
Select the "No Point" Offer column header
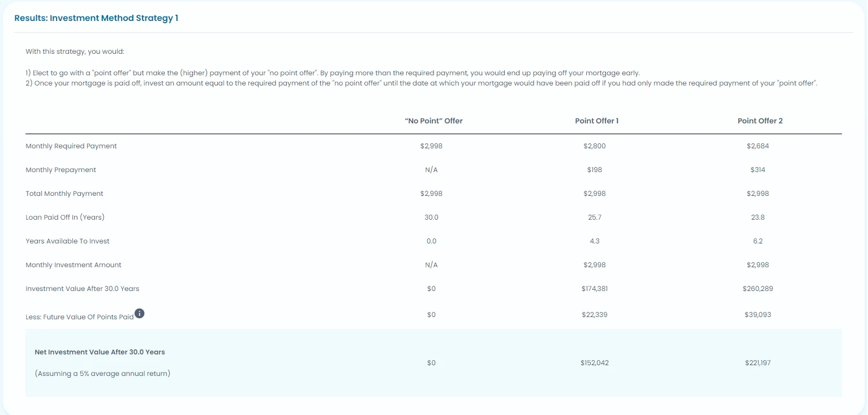[x=433, y=121]
